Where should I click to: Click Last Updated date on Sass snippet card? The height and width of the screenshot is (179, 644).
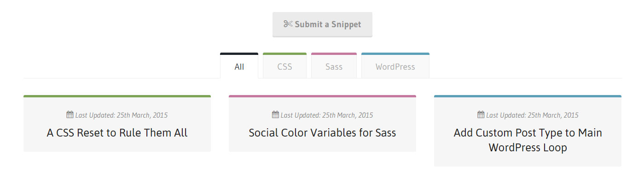point(327,115)
